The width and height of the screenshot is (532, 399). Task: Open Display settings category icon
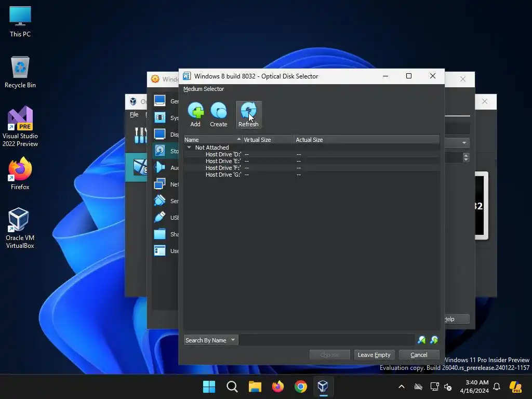pyautogui.click(x=160, y=134)
